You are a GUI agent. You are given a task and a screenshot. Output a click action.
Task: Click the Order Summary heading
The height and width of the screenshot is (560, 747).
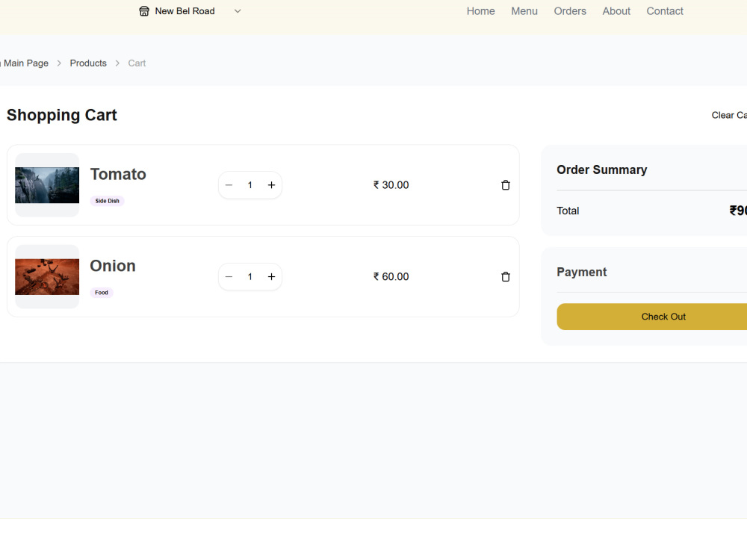tap(601, 170)
